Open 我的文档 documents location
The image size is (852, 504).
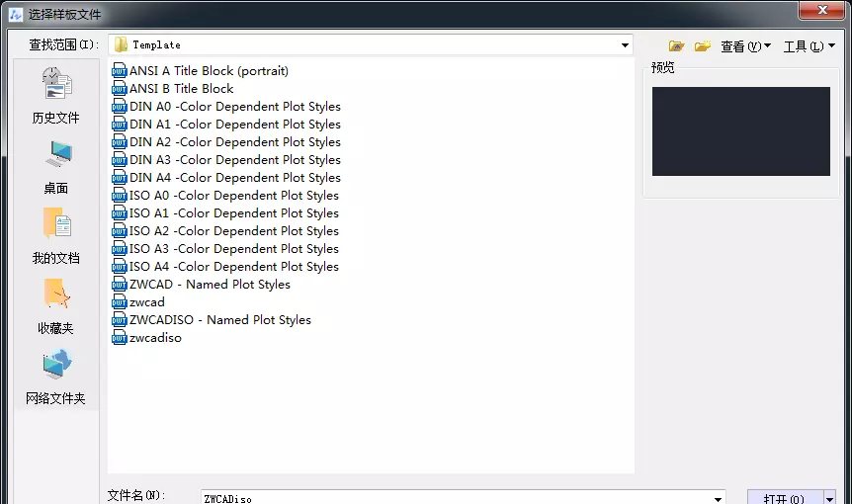point(56,237)
